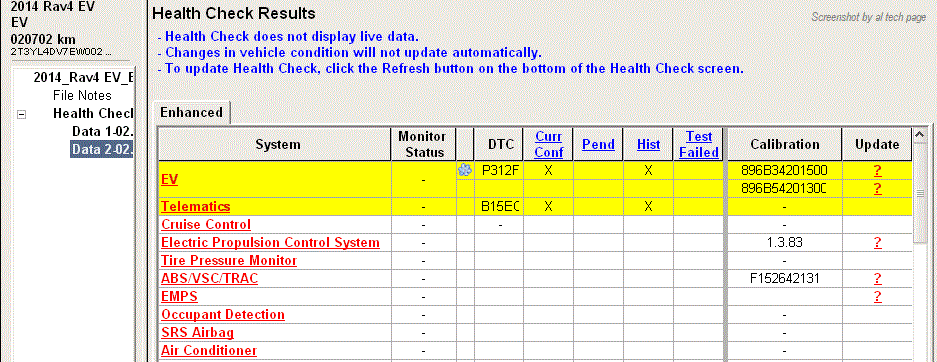Image resolution: width=937 pixels, height=362 pixels.
Task: Select the Enhanced tab
Action: click(x=192, y=112)
